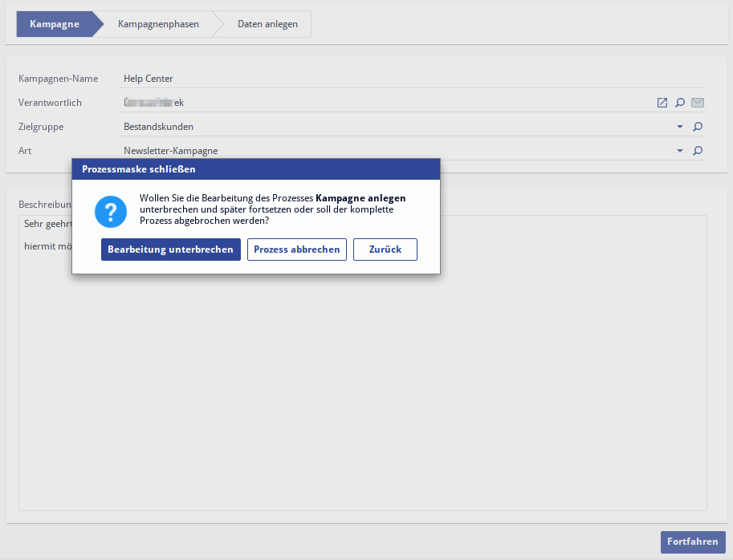Viewport: 733px width, 560px height.
Task: Open the responsible person's record in new window
Action: tap(662, 103)
